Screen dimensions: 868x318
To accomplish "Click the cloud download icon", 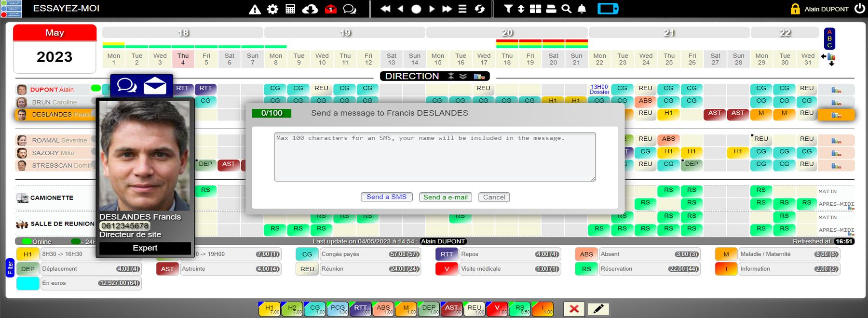I will coord(310,9).
